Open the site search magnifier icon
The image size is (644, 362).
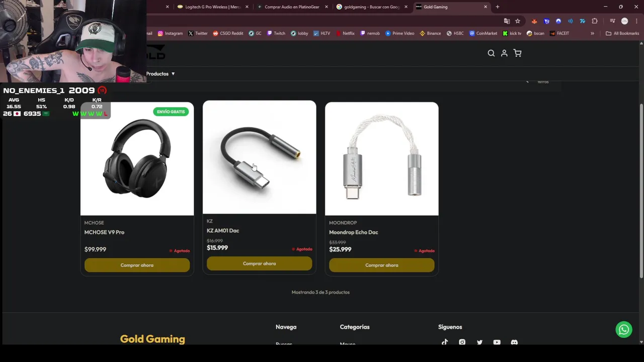(491, 53)
